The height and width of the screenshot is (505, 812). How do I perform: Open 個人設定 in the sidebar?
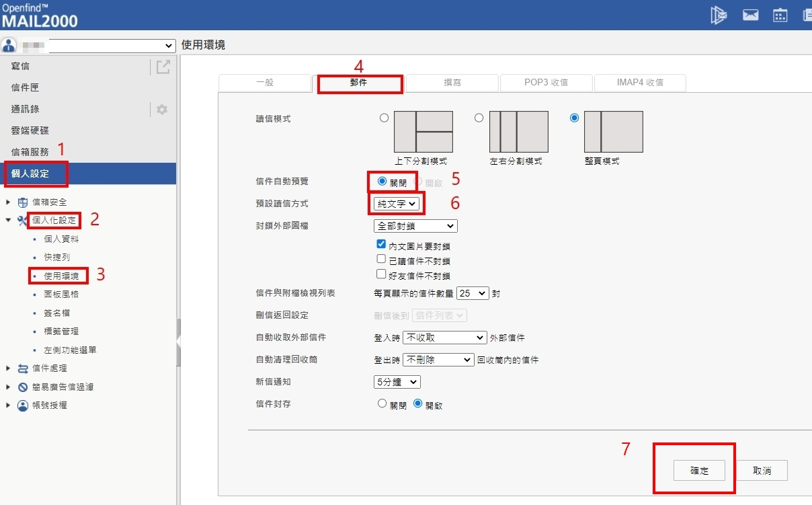coord(88,173)
